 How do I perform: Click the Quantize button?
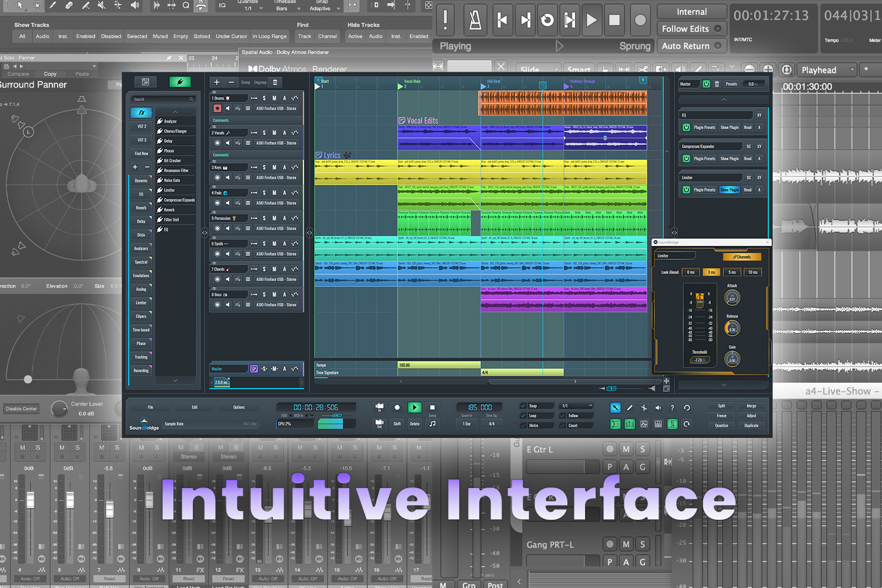coord(721,426)
